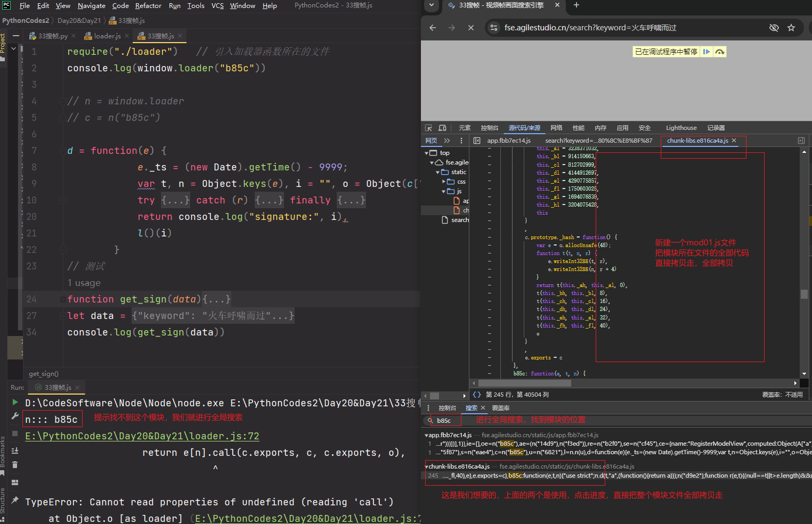The height and width of the screenshot is (524, 812).
Task: View site information icon in address bar
Action: [x=494, y=28]
